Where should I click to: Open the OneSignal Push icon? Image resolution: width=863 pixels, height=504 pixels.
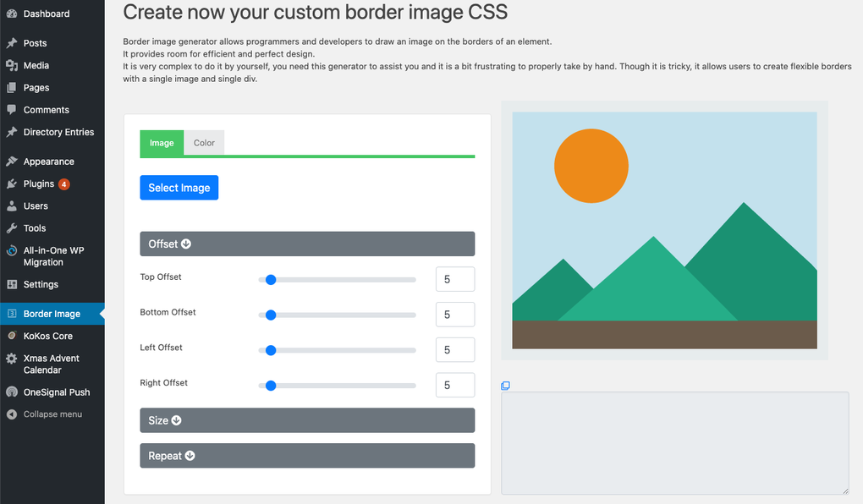click(12, 392)
